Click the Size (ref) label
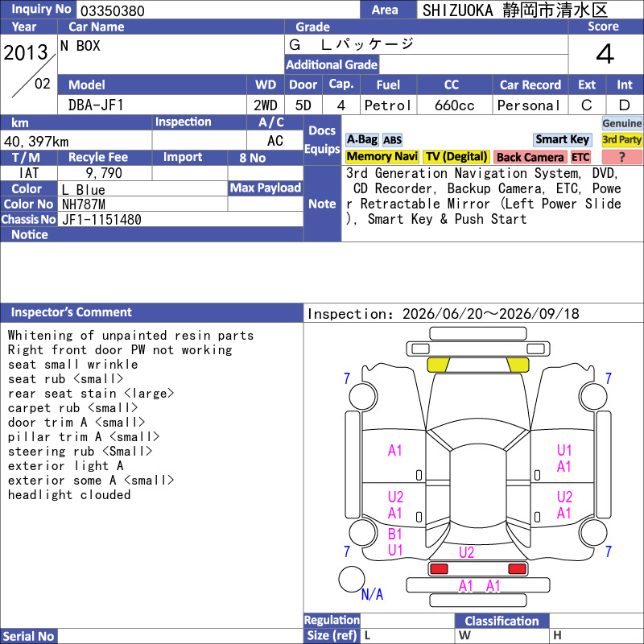The image size is (644, 644). tap(332, 635)
